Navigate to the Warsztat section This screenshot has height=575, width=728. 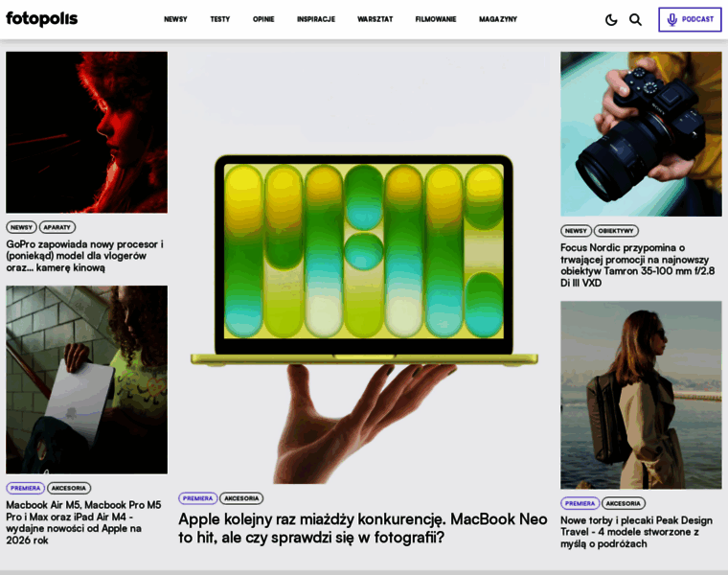pyautogui.click(x=375, y=19)
